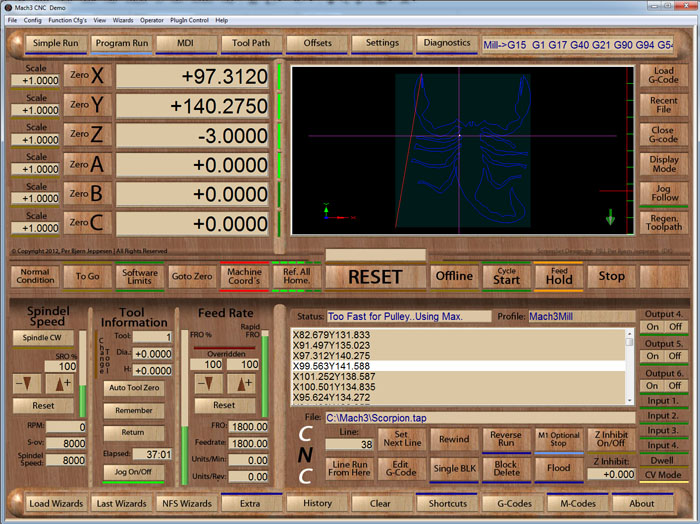The height and width of the screenshot is (524, 700).
Task: Open the Operator menu
Action: click(152, 20)
